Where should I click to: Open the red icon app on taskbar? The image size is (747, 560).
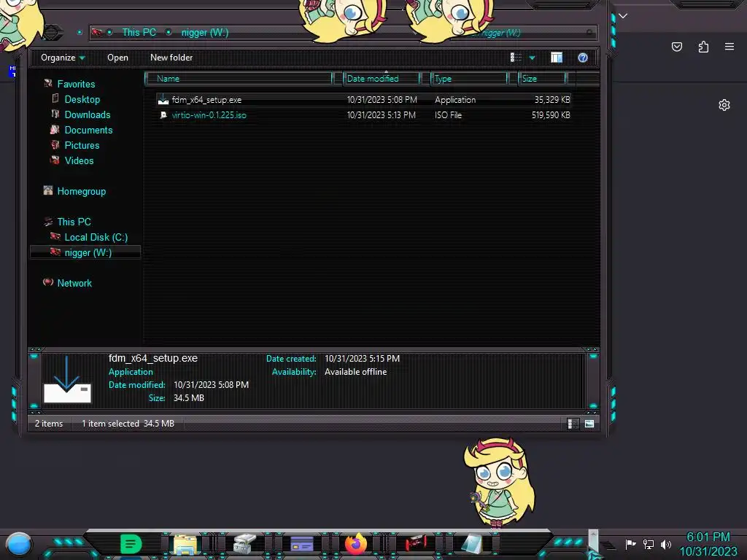416,543
